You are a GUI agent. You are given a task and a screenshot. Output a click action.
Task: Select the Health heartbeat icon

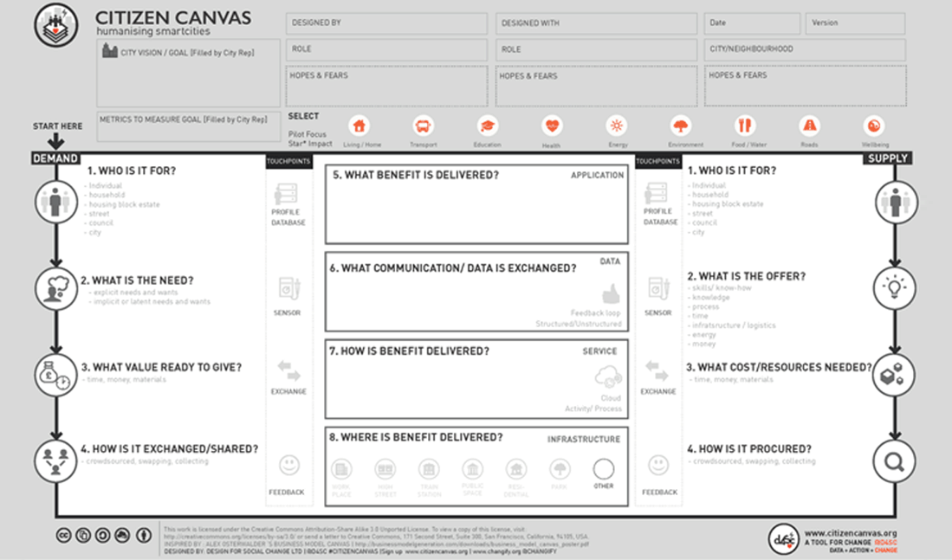(x=552, y=126)
